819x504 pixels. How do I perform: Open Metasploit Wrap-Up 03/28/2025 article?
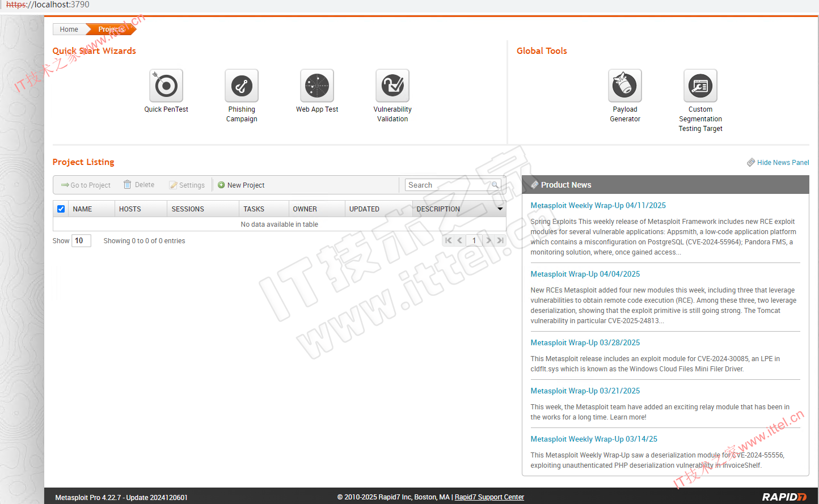pyautogui.click(x=585, y=342)
